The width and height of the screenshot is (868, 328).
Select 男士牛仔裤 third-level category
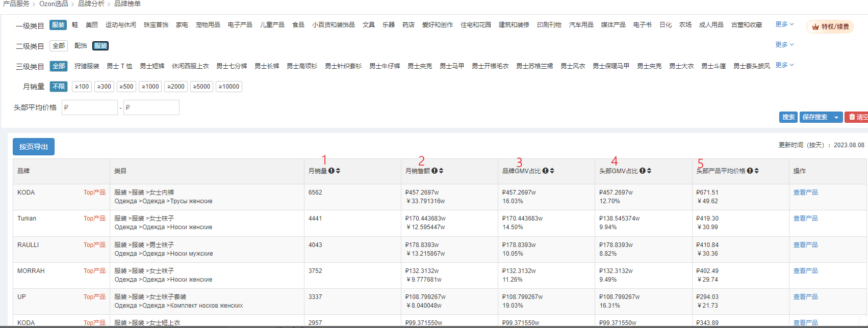[385, 66]
